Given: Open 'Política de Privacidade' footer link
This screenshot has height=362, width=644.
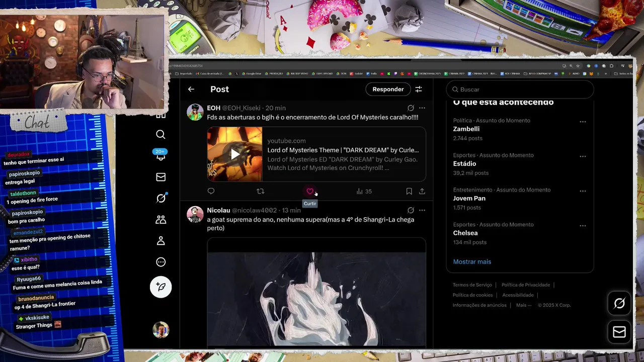Looking at the screenshot, I should (526, 285).
